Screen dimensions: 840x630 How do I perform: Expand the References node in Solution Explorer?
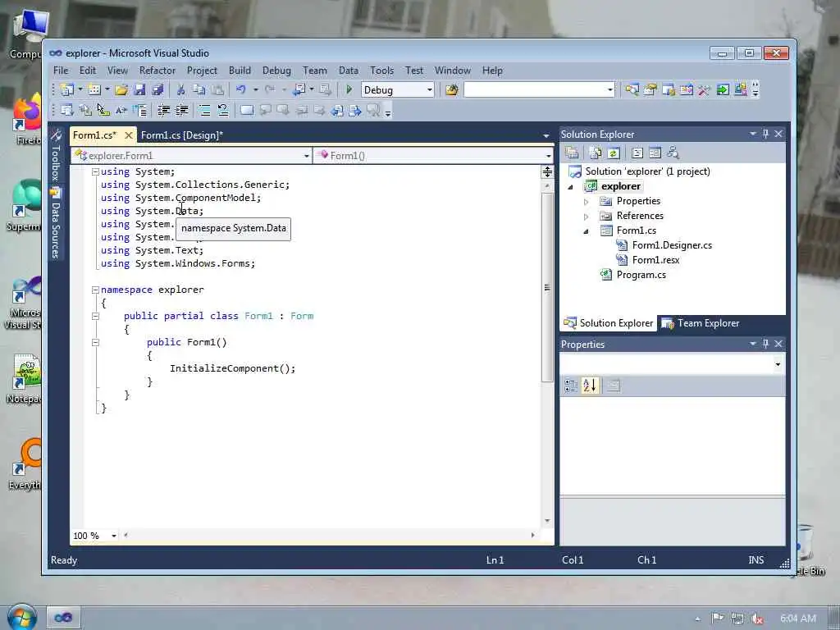pyautogui.click(x=586, y=217)
